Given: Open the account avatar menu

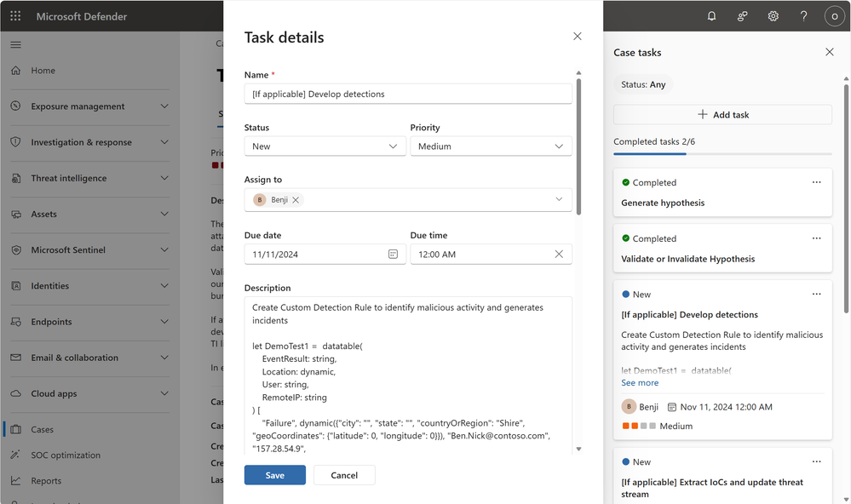Looking at the screenshot, I should pos(834,16).
